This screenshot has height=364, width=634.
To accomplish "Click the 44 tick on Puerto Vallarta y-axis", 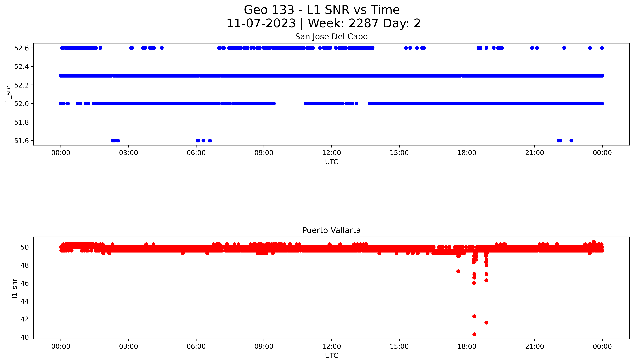I will pos(25,301).
